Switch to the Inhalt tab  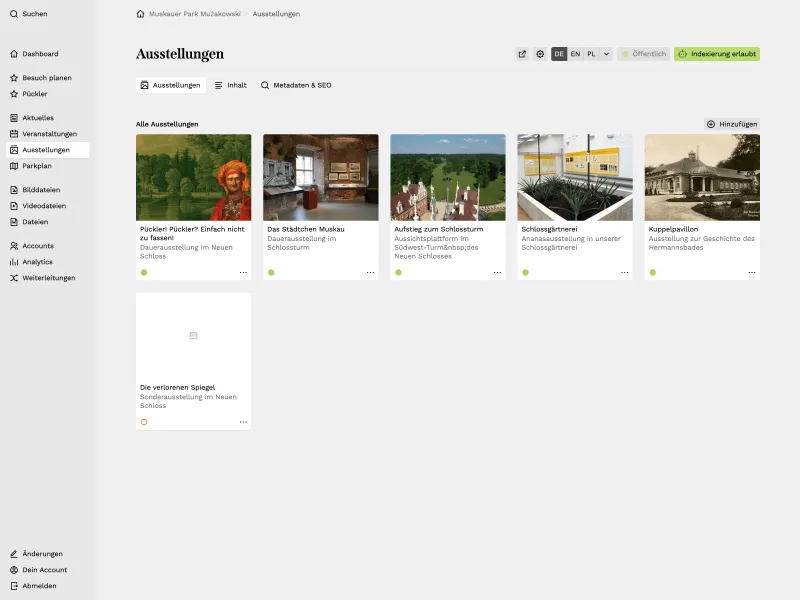click(x=231, y=85)
